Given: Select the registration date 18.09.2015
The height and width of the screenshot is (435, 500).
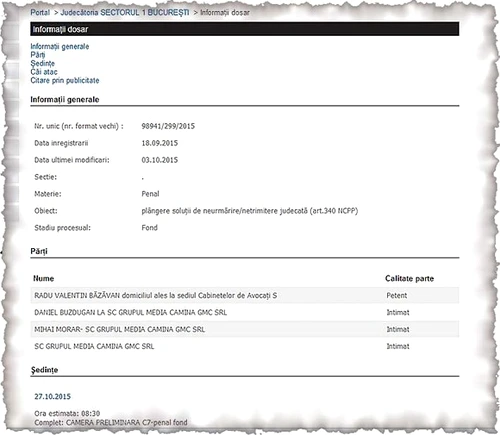Looking at the screenshot, I should pyautogui.click(x=159, y=143).
